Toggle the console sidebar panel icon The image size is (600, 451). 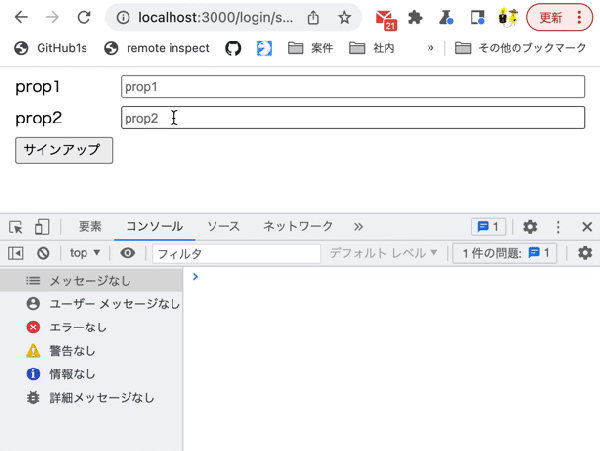pos(16,253)
